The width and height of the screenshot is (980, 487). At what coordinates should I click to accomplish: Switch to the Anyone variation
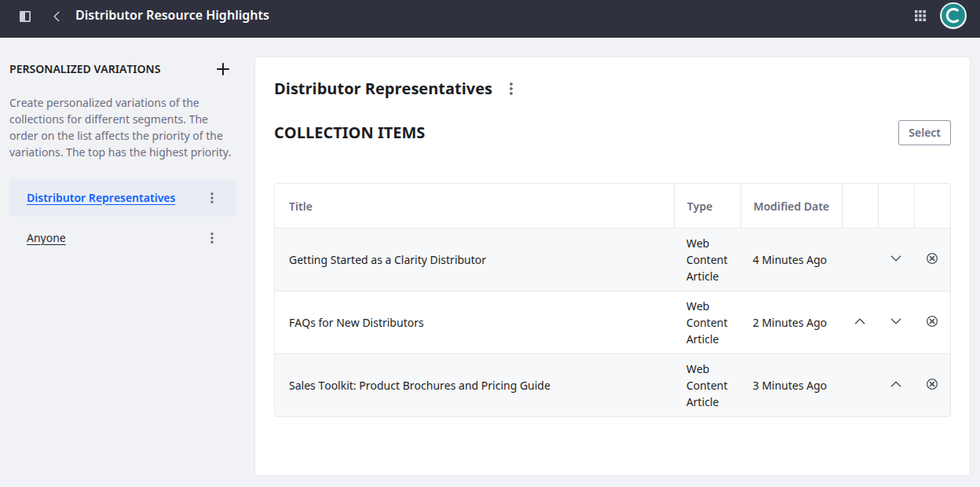[46, 238]
